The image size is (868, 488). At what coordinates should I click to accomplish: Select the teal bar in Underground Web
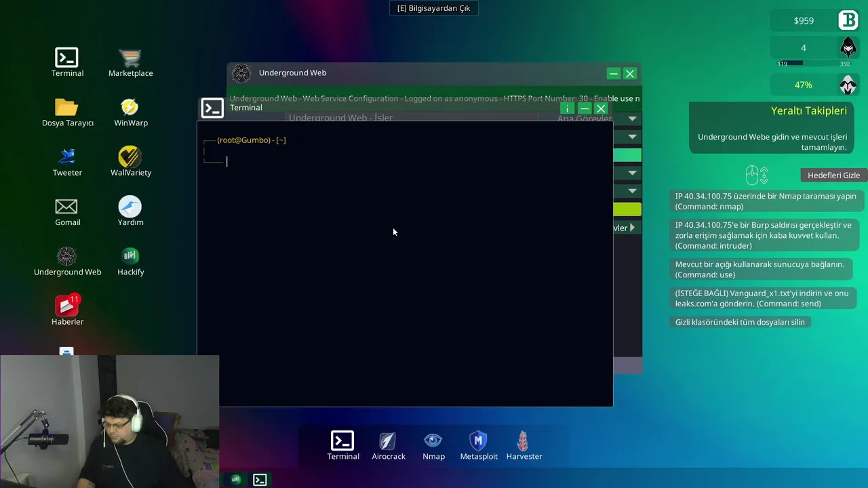(627, 155)
